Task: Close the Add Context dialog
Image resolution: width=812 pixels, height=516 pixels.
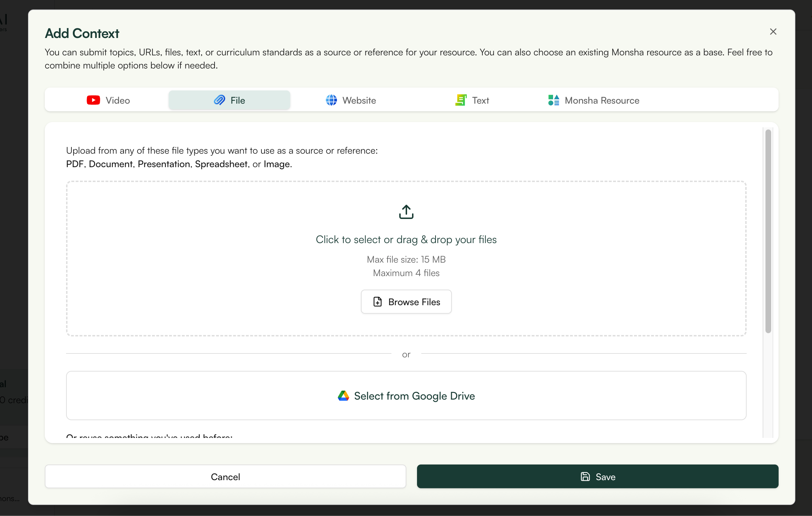Action: 773,32
